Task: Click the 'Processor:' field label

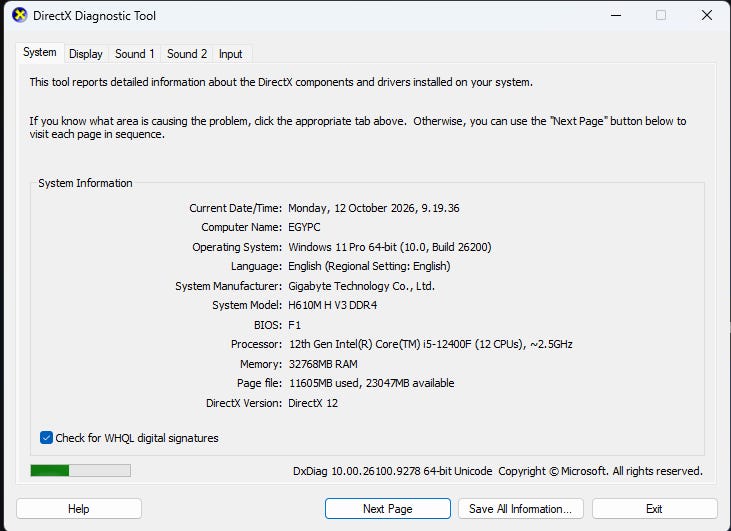Action: tap(256, 344)
